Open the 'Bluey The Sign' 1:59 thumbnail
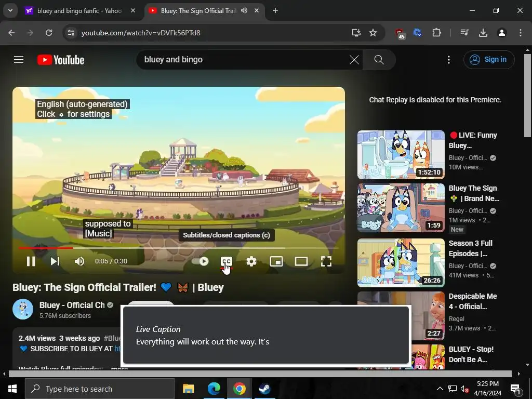The image size is (532, 399). (x=401, y=208)
